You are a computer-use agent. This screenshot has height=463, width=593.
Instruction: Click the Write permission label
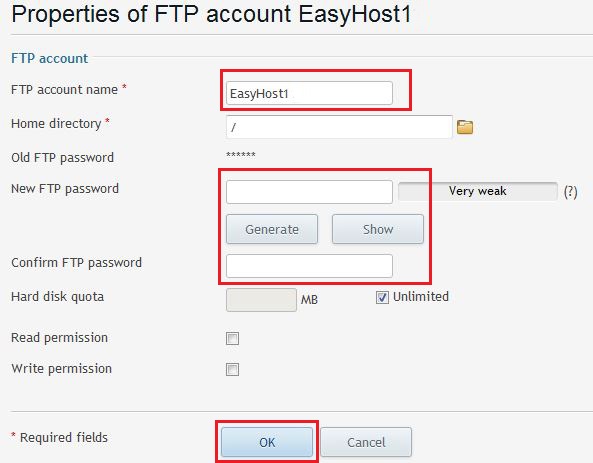click(x=62, y=369)
